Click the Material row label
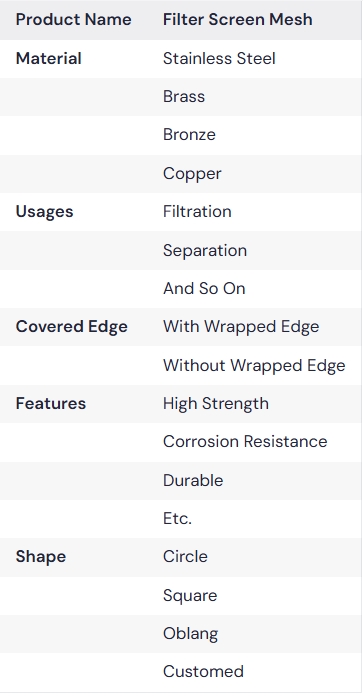363x696 pixels. coord(48,59)
